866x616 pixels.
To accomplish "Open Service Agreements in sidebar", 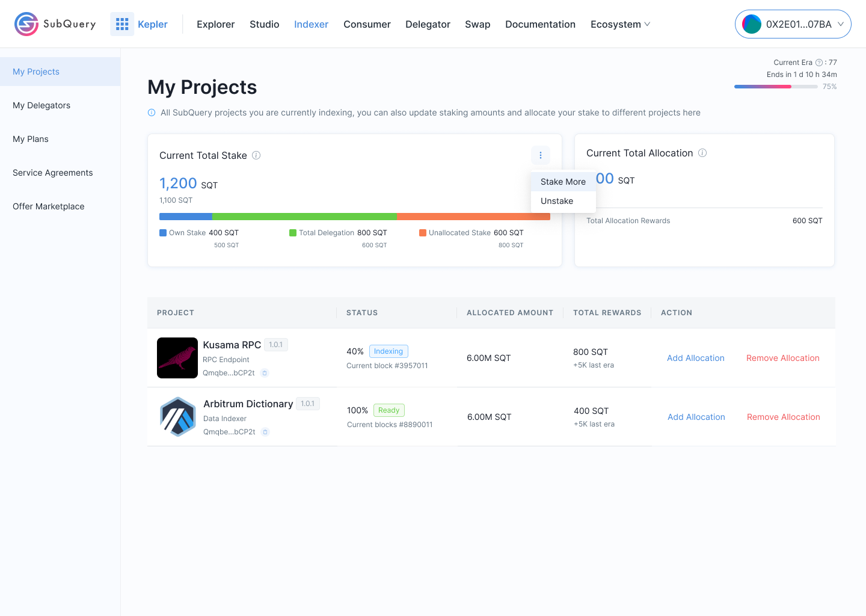I will pos(60,173).
